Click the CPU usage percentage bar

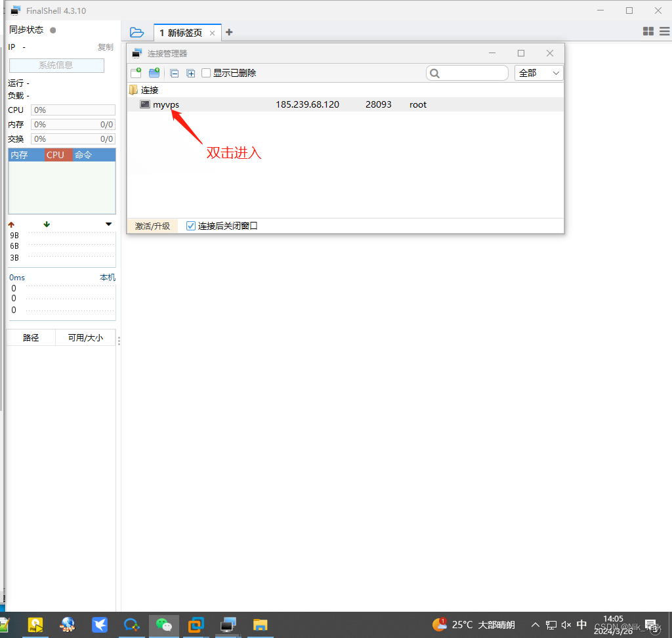pos(72,110)
